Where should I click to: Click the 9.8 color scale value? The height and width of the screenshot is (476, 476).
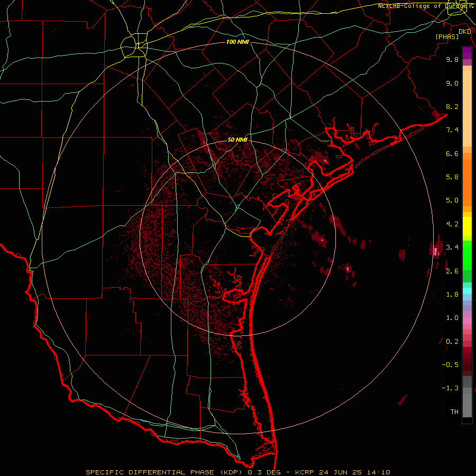tap(452, 60)
